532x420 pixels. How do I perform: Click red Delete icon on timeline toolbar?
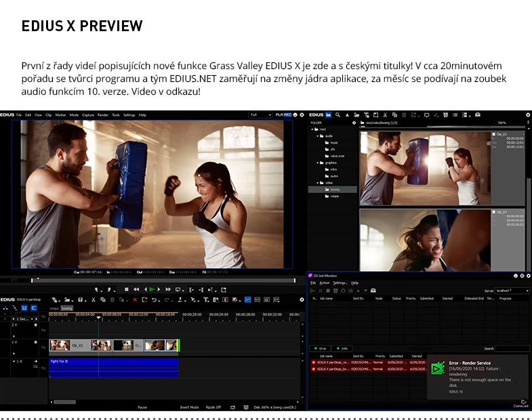click(x=135, y=299)
